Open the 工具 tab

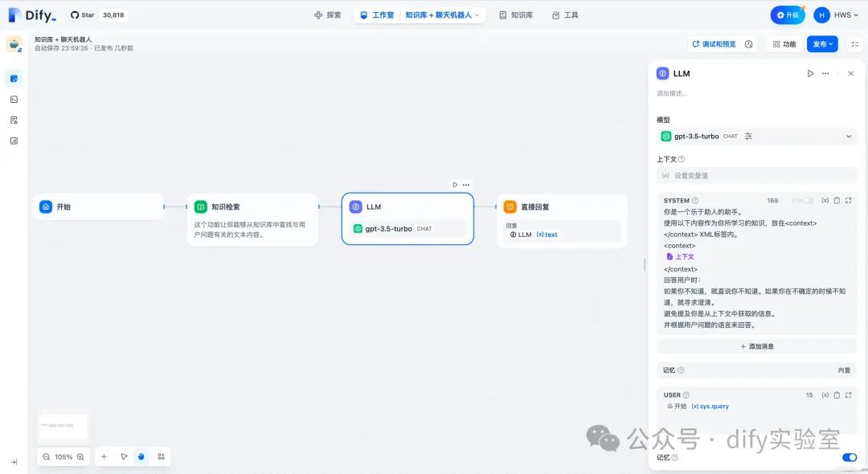pos(565,15)
